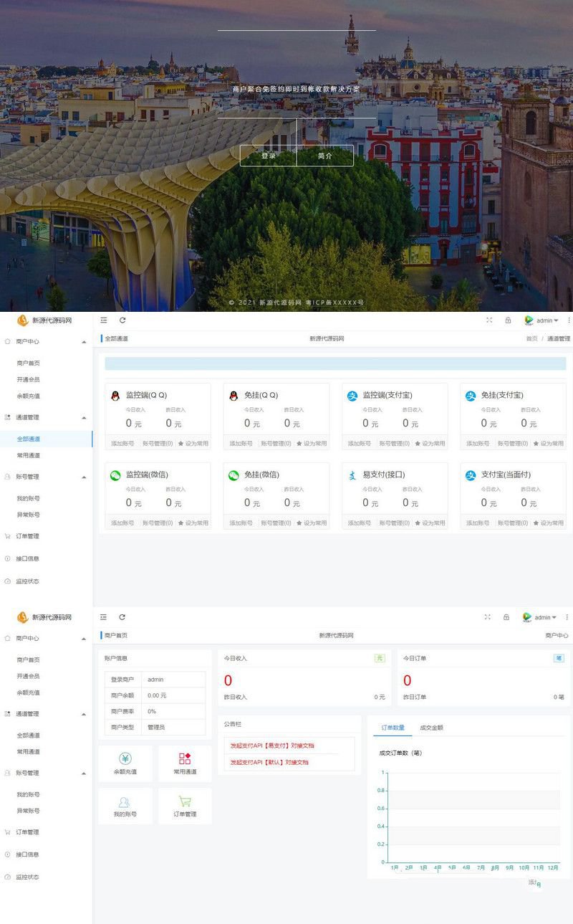573x924 pixels.
Task: Click the hamburger menu collapse icon
Action: [103, 320]
